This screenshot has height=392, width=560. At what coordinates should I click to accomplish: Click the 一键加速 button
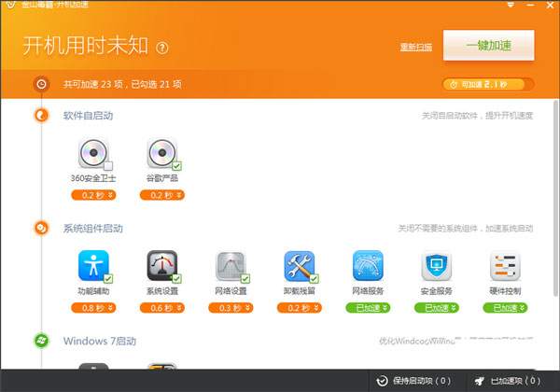click(488, 46)
